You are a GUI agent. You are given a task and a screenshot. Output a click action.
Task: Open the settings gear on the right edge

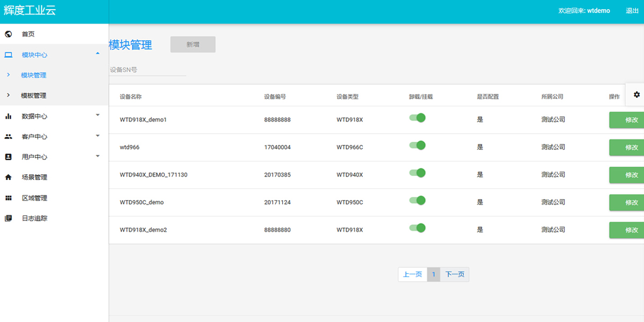[636, 94]
